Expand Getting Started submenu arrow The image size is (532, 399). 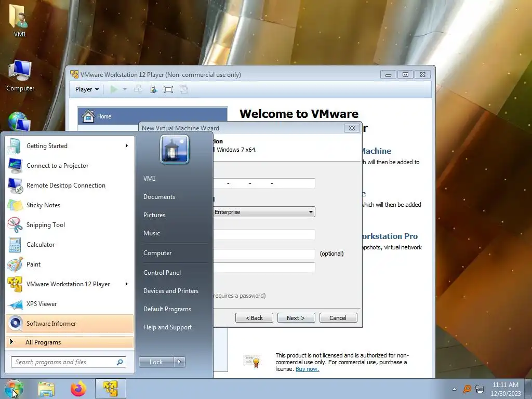coord(127,146)
